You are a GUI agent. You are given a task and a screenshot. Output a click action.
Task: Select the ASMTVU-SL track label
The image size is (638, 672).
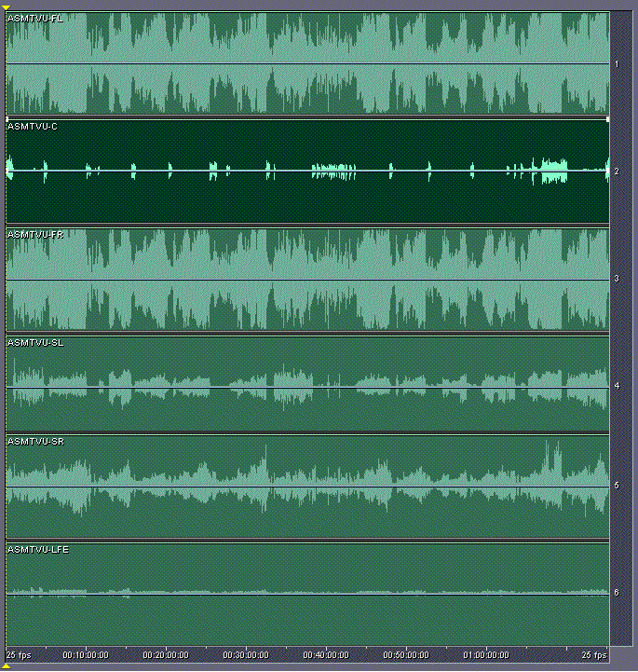(x=35, y=342)
